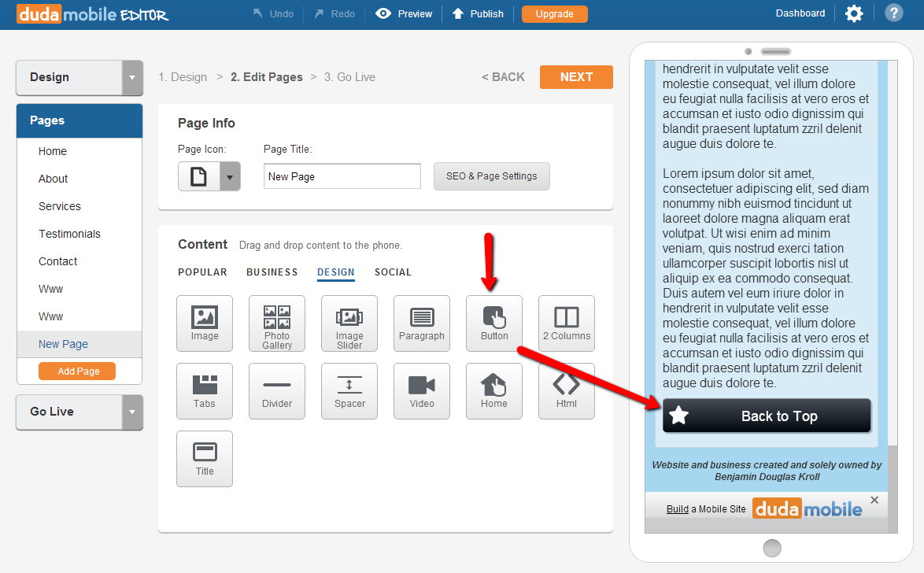
Task: Select the Services page
Action: 79,206
